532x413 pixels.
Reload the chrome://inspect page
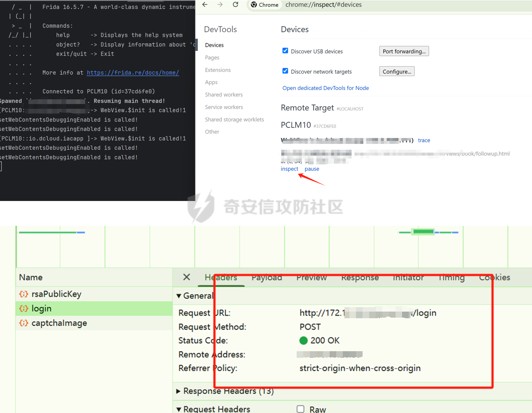(x=235, y=5)
